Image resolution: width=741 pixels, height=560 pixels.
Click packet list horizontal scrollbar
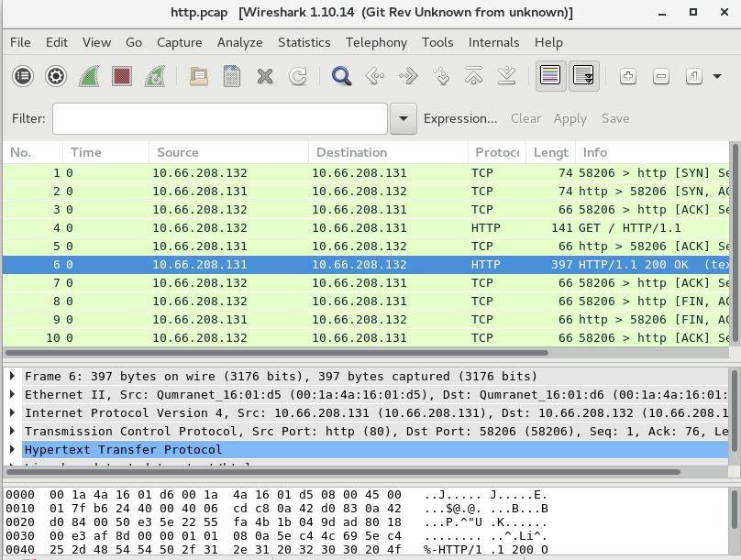276,353
